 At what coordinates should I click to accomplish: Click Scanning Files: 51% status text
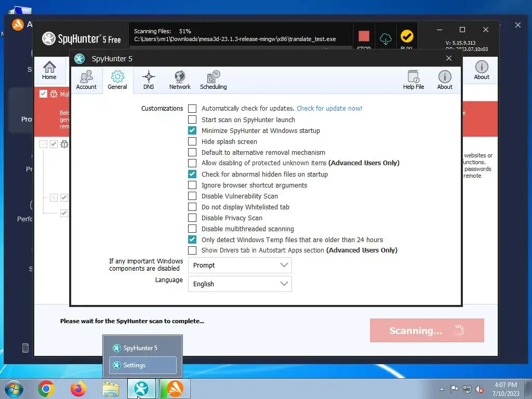coord(163,31)
